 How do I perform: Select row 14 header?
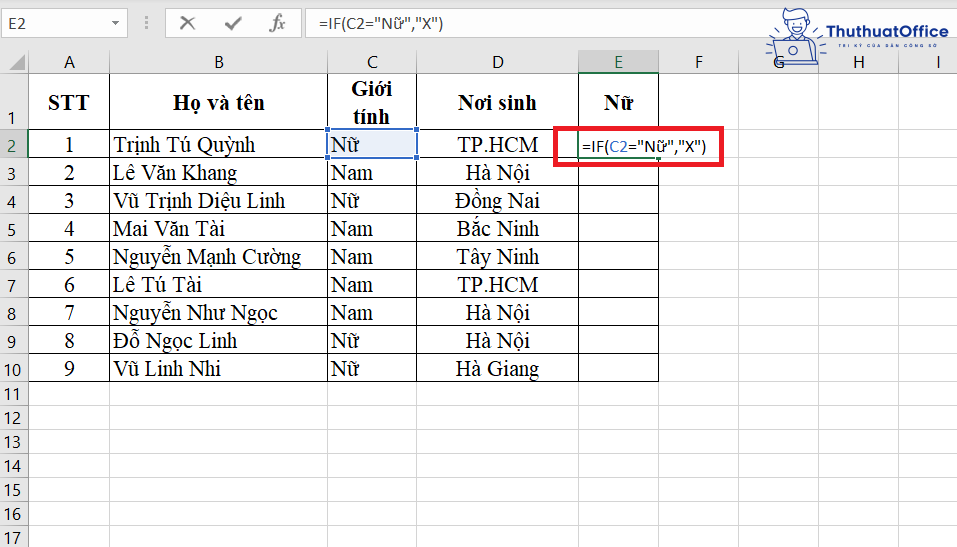click(13, 466)
